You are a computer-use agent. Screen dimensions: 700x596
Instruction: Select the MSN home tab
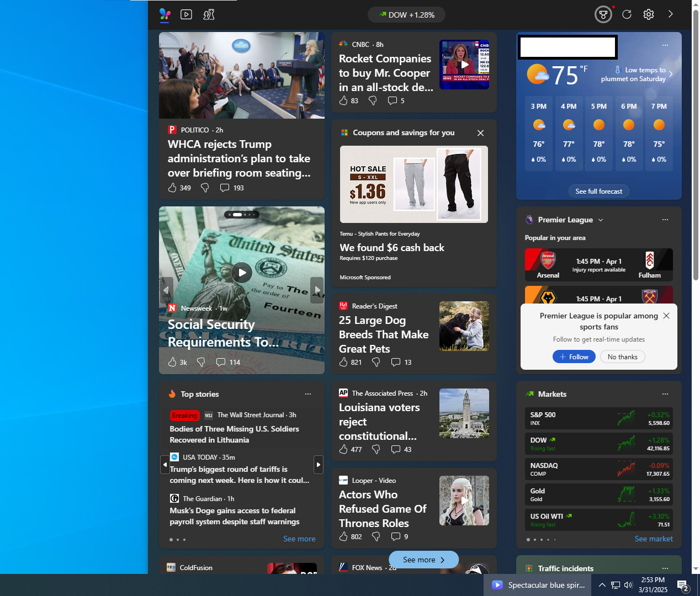point(165,14)
